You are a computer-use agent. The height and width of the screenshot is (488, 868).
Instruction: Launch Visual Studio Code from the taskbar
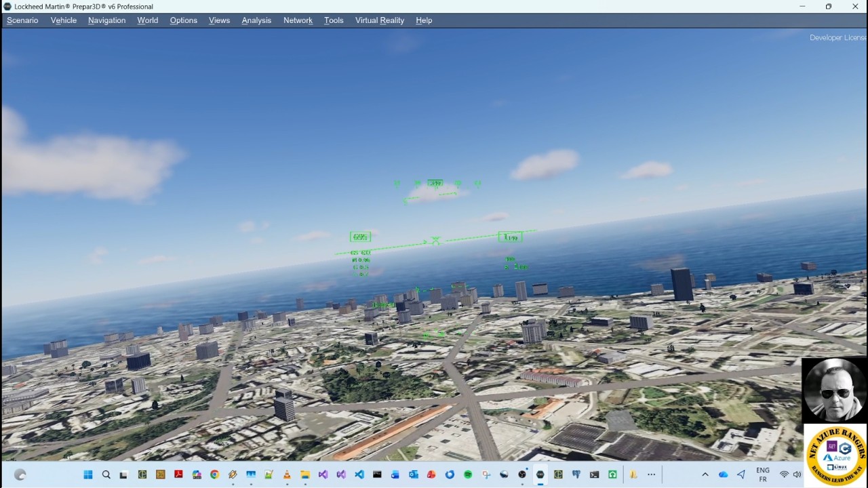tap(359, 474)
